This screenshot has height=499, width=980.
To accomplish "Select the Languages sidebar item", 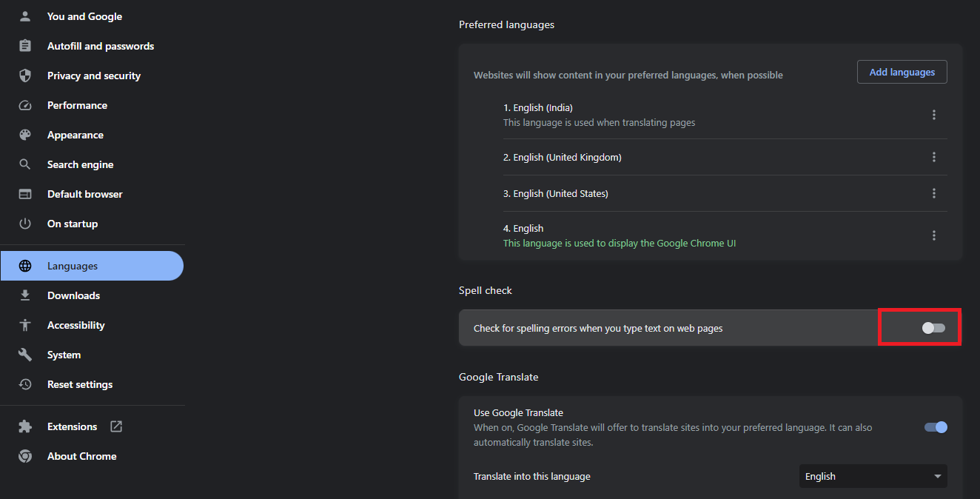I will [92, 266].
